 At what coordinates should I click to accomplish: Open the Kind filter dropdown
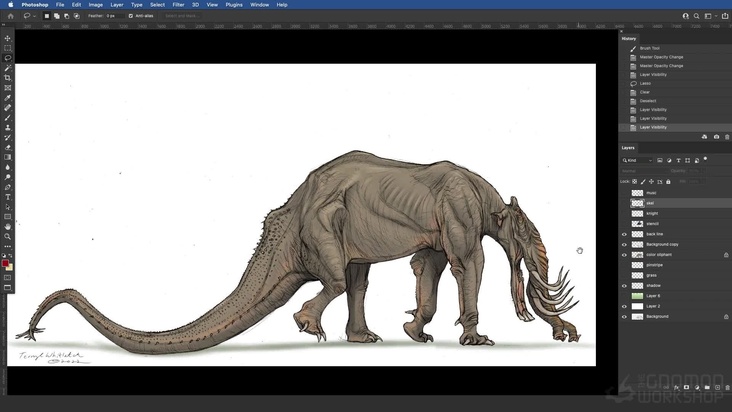[637, 160]
